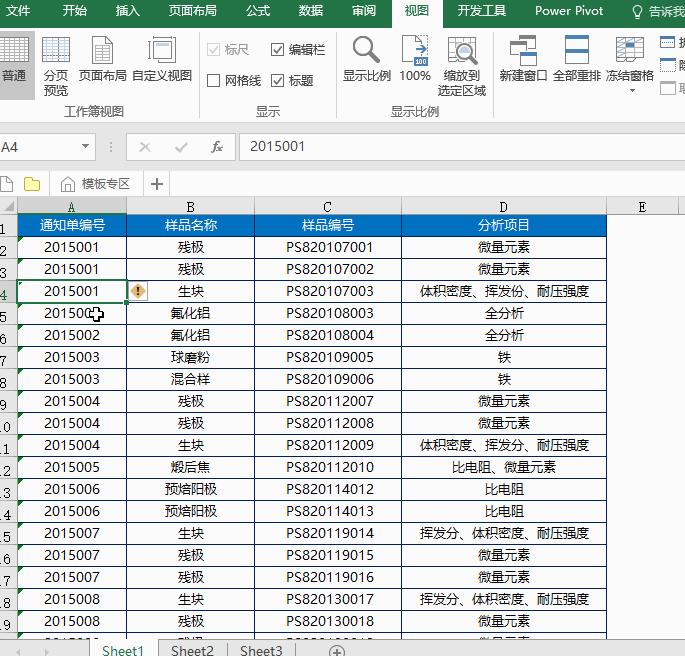Click the Cancel (X) formula bar icon

[x=145, y=147]
